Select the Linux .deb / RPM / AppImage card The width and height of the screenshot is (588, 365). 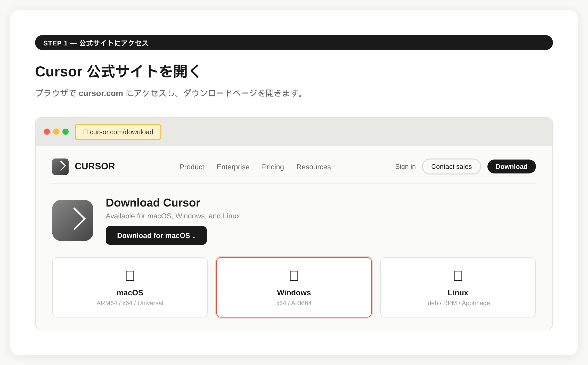[x=458, y=287]
